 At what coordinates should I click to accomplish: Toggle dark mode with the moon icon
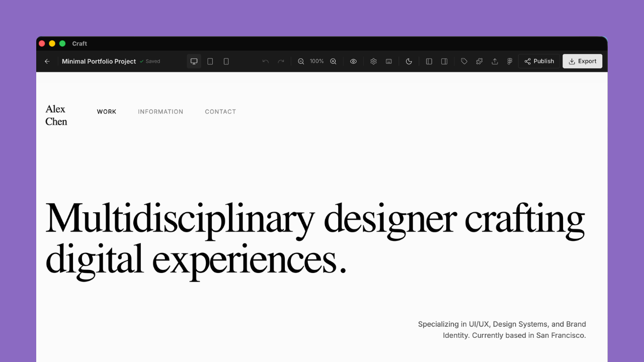tap(409, 61)
